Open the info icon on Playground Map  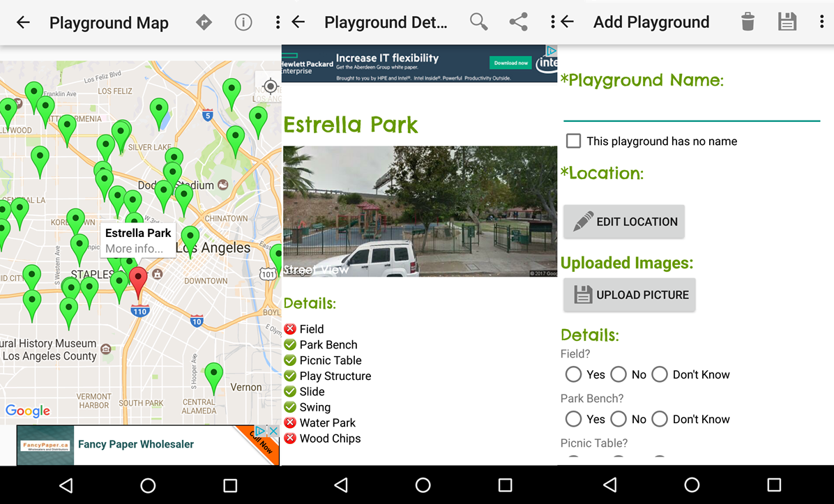pos(243,22)
